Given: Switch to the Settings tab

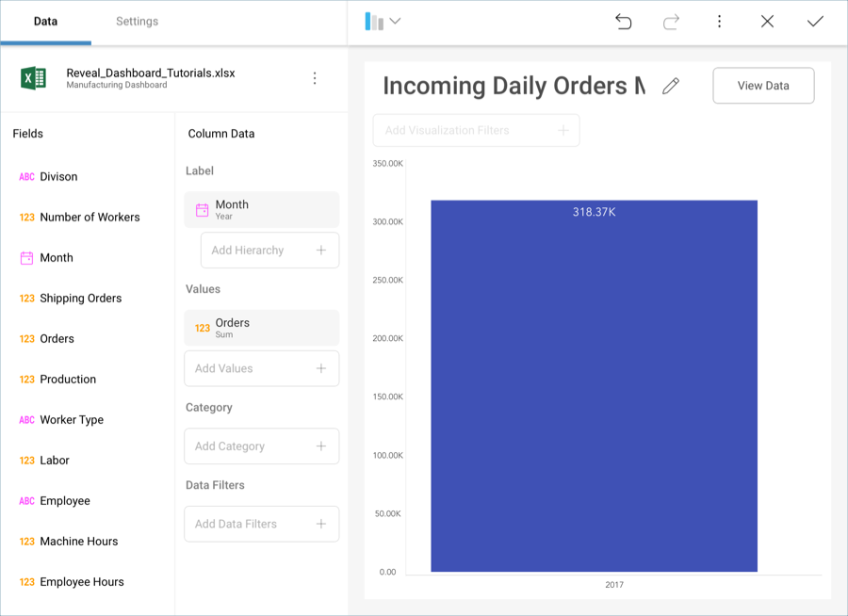Looking at the screenshot, I should pyautogui.click(x=137, y=22).
